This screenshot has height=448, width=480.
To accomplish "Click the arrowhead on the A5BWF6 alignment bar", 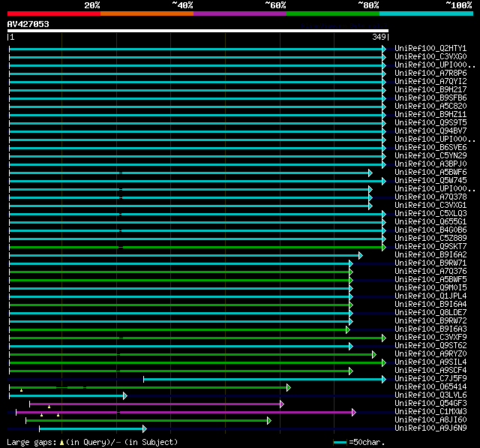I will (x=370, y=173).
